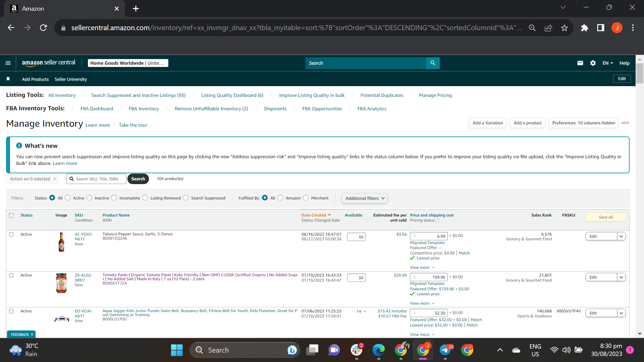The width and height of the screenshot is (644, 362).
Task: Go to FBA Dashboard
Action: [97, 109]
